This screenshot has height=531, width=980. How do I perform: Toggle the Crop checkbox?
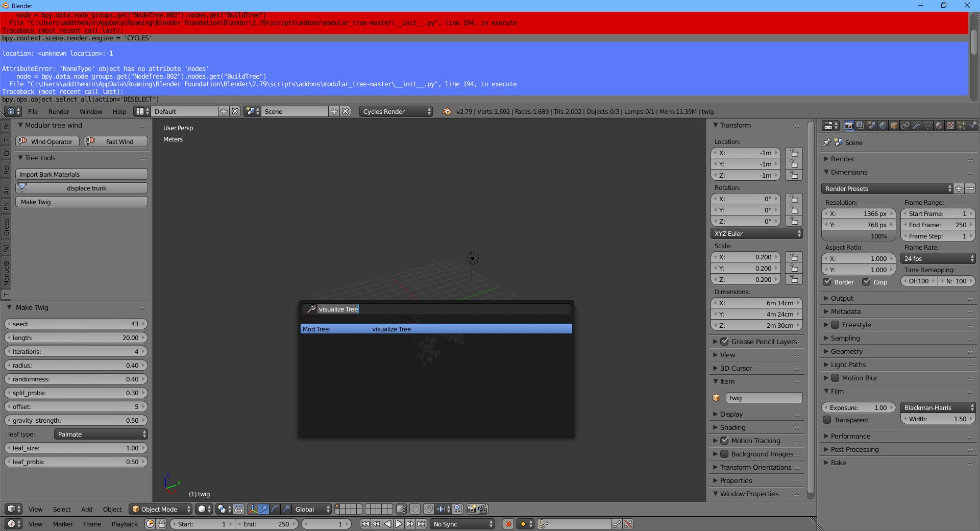[866, 282]
